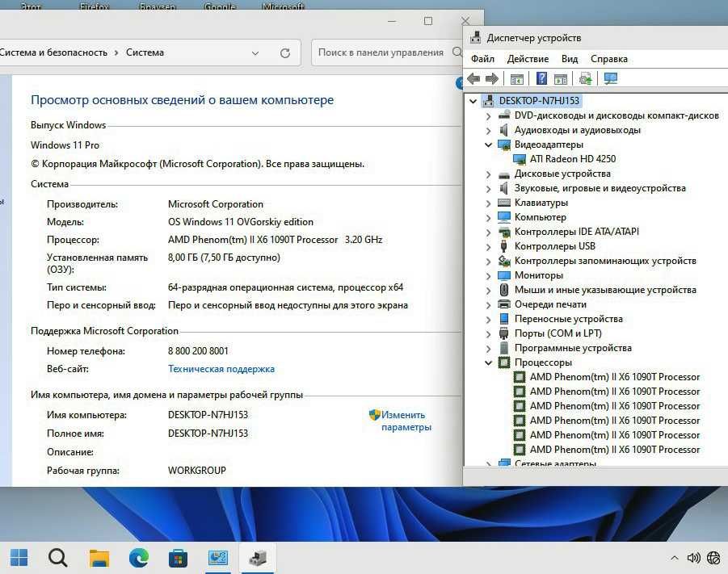The image size is (728, 574).
Task: Open the Windows Start menu
Action: [19, 557]
